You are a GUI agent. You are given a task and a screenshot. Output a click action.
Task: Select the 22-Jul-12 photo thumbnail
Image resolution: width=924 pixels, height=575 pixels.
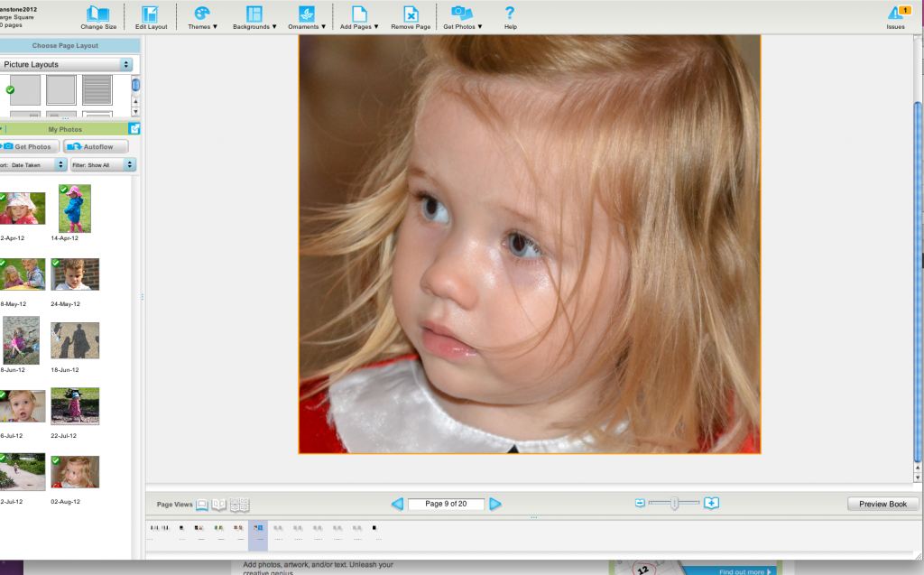click(x=75, y=406)
